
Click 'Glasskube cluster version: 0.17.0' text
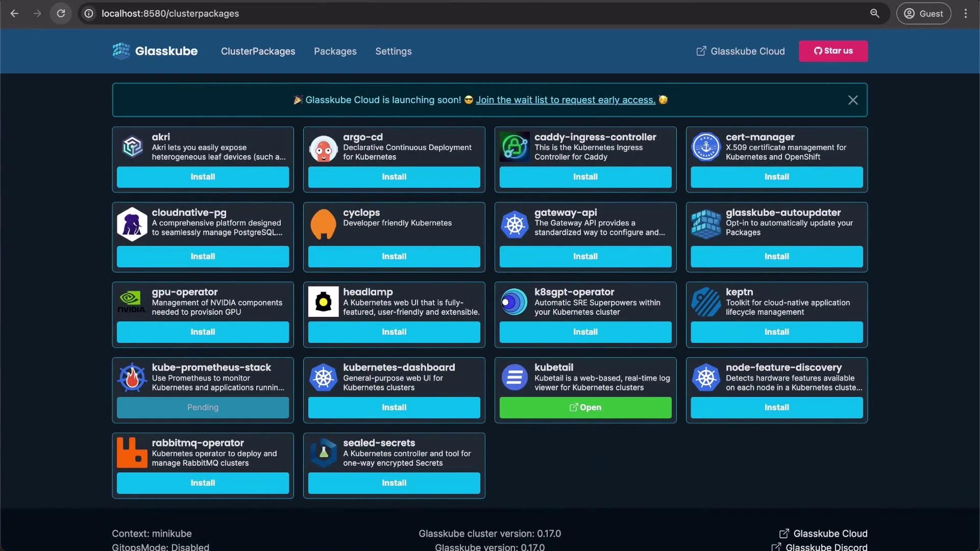[489, 534]
